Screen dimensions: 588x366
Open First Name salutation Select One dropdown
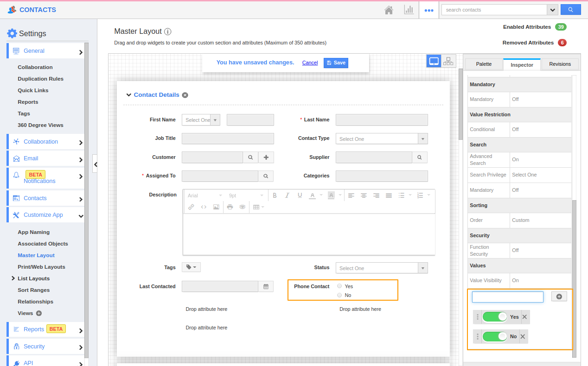tap(201, 120)
